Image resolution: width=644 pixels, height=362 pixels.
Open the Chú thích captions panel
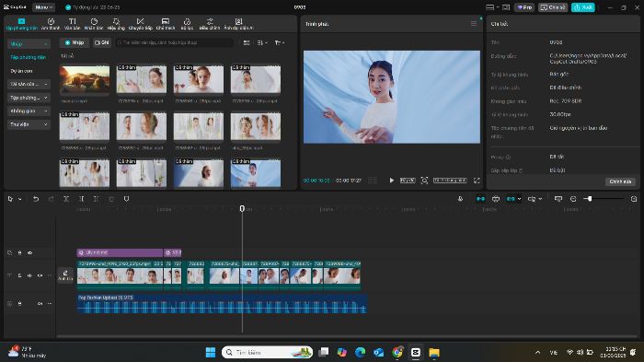click(166, 24)
